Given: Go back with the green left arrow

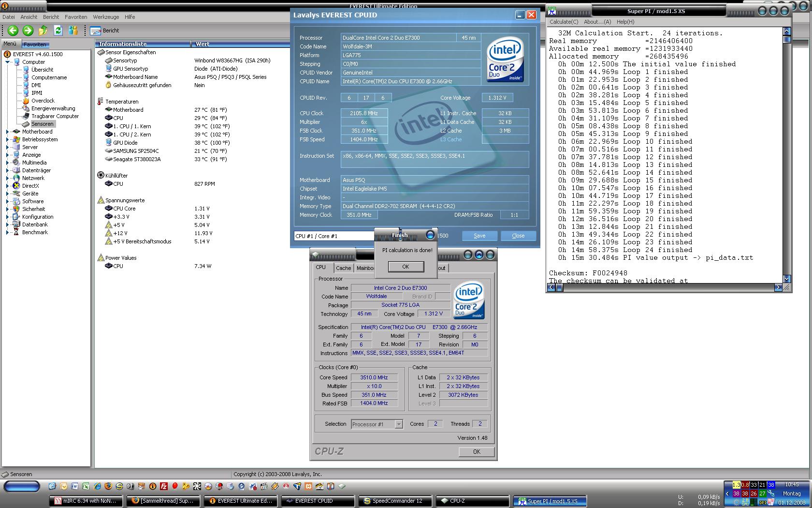Looking at the screenshot, I should point(13,30).
